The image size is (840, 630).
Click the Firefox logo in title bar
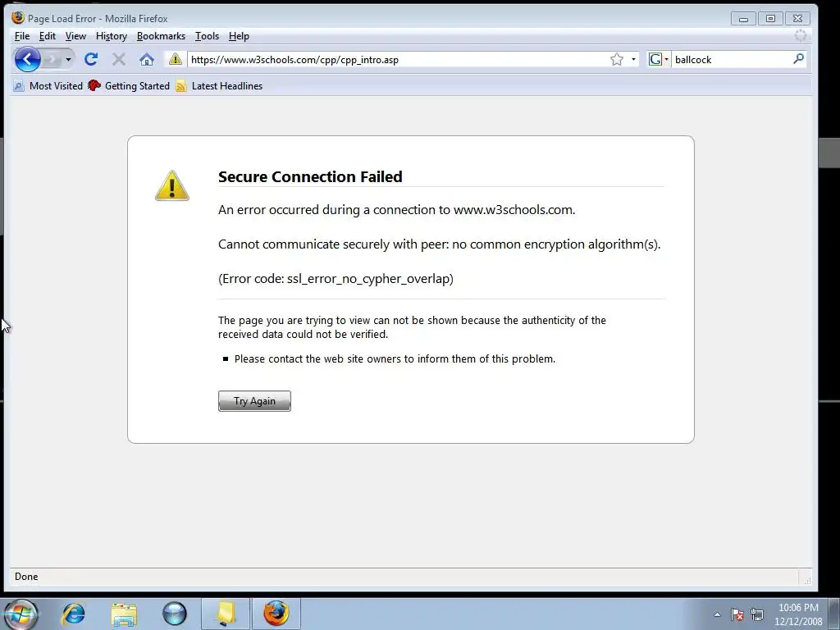pyautogui.click(x=18, y=18)
